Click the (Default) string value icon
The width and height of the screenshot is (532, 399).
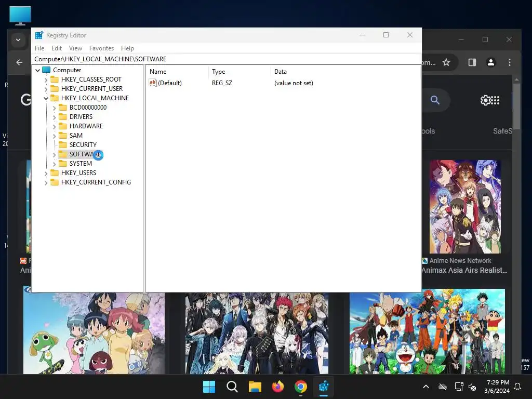tap(153, 83)
